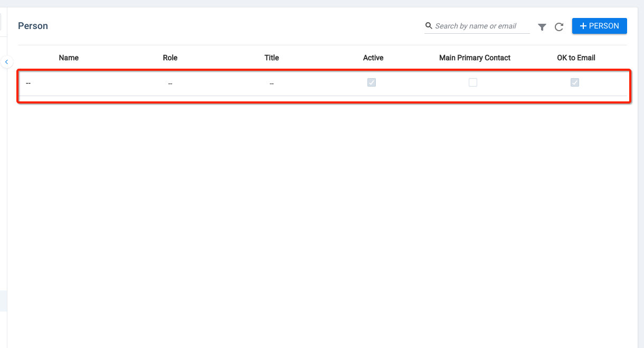The height and width of the screenshot is (348, 644).
Task: Collapse the side panel chevron
Action: (6, 62)
